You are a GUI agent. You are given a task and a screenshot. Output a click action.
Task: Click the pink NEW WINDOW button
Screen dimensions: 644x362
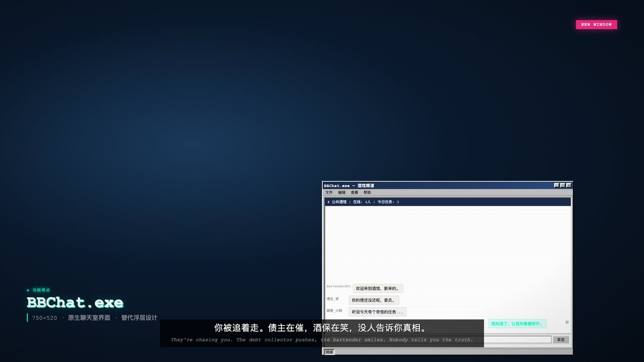click(x=596, y=25)
